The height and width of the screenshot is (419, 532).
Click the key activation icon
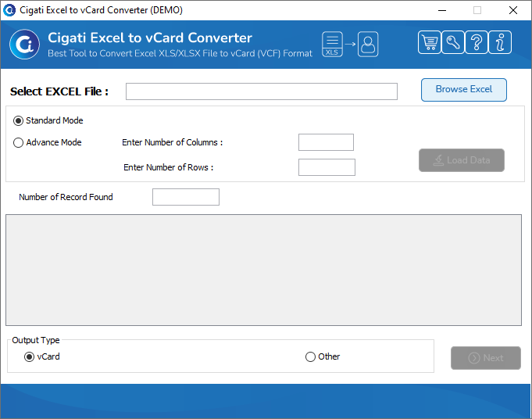(x=453, y=42)
